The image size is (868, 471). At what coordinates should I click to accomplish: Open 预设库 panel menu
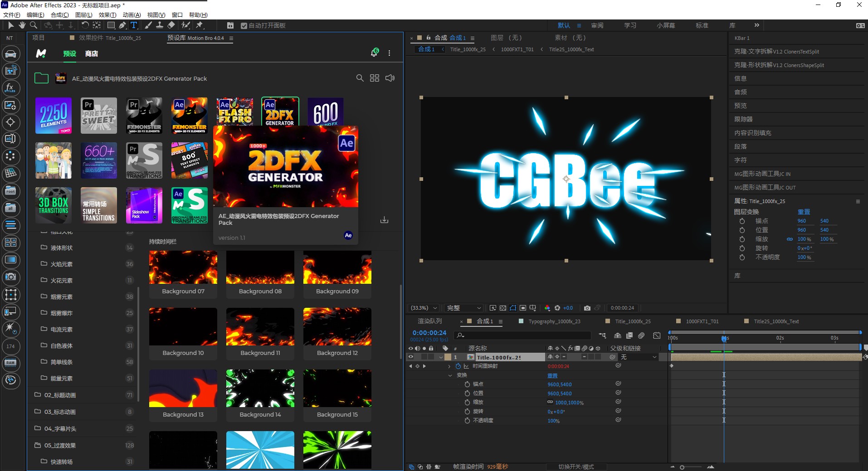pyautogui.click(x=231, y=38)
